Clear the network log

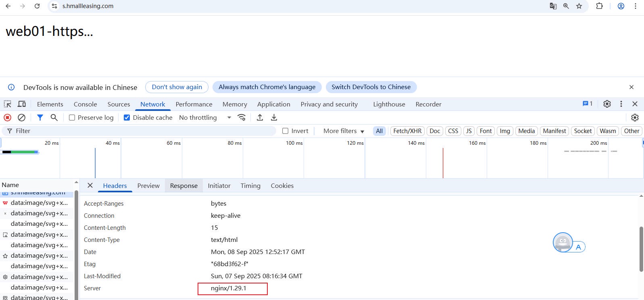pyautogui.click(x=22, y=117)
